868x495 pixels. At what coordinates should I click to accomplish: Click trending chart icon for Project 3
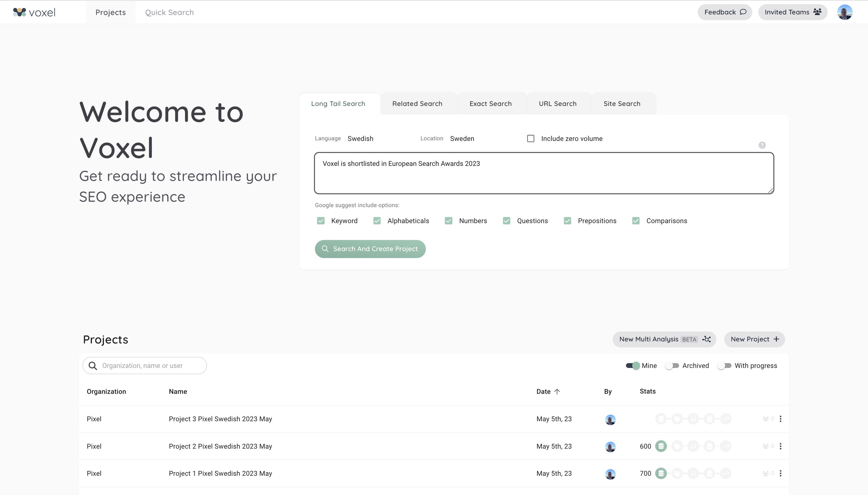tap(726, 419)
